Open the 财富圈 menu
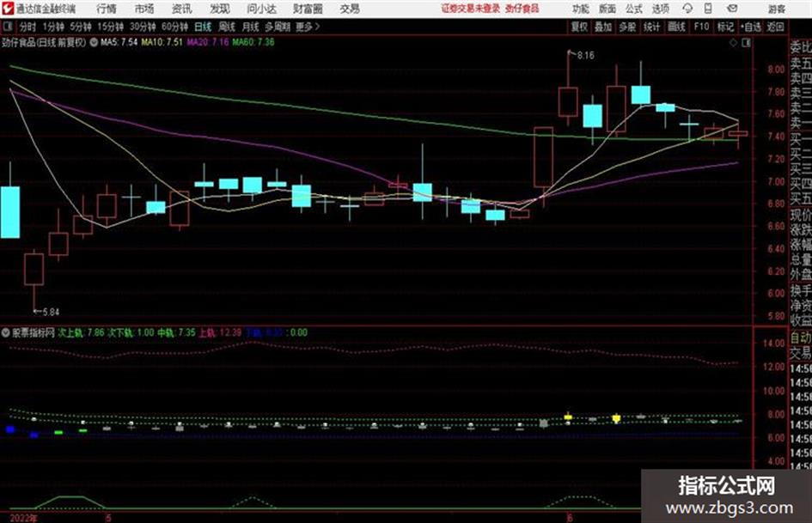This screenshot has width=812, height=523. coord(308,9)
